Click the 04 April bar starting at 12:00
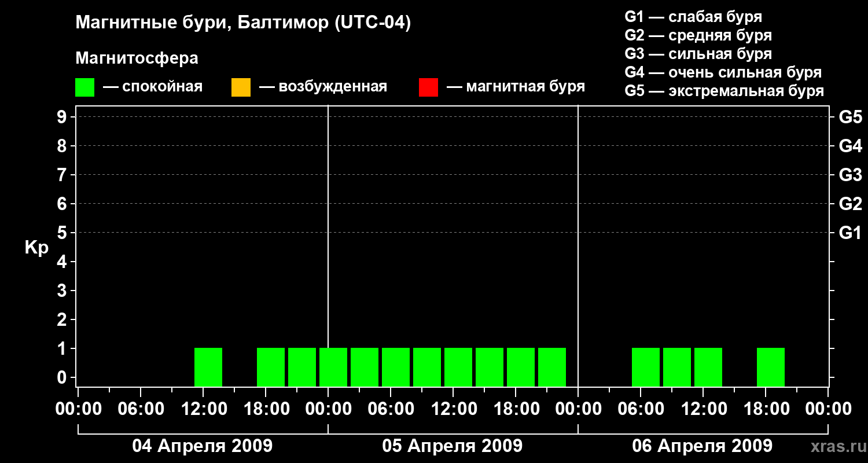 click(x=208, y=367)
